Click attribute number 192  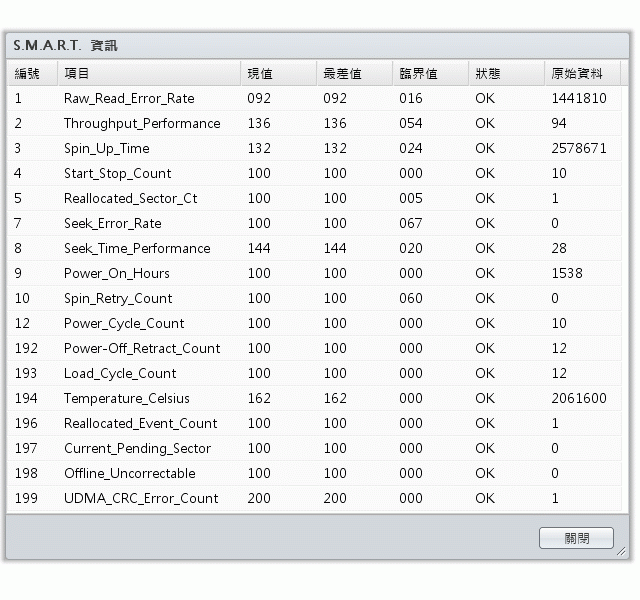point(26,348)
